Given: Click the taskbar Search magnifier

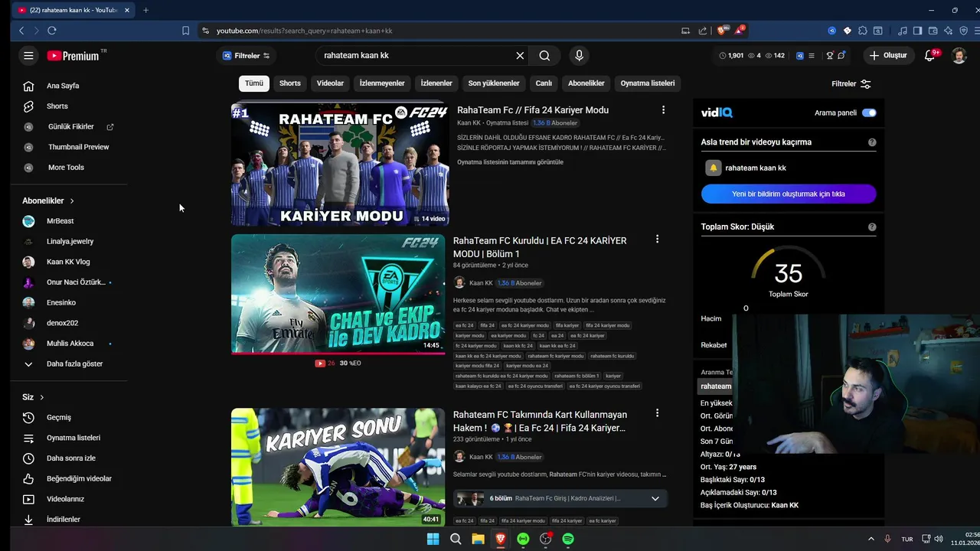Looking at the screenshot, I should click(x=456, y=539).
